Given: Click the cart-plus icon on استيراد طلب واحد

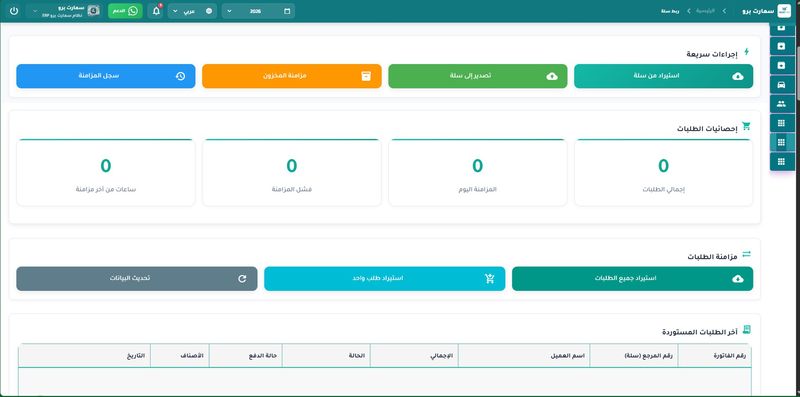Looking at the screenshot, I should pyautogui.click(x=490, y=279).
